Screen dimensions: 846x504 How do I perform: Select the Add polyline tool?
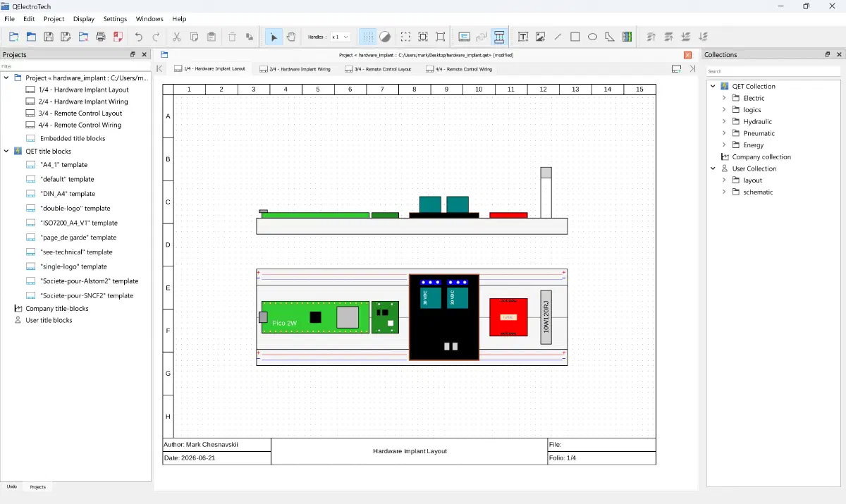[x=610, y=37]
